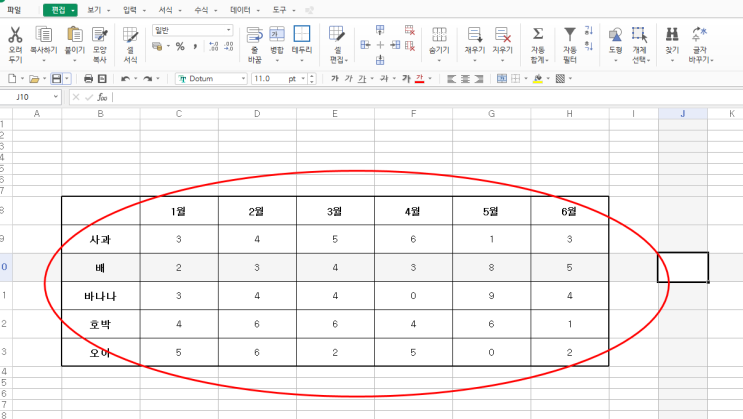Click the 채우기 fill button
Screen dimensions: 743x419
[x=474, y=44]
